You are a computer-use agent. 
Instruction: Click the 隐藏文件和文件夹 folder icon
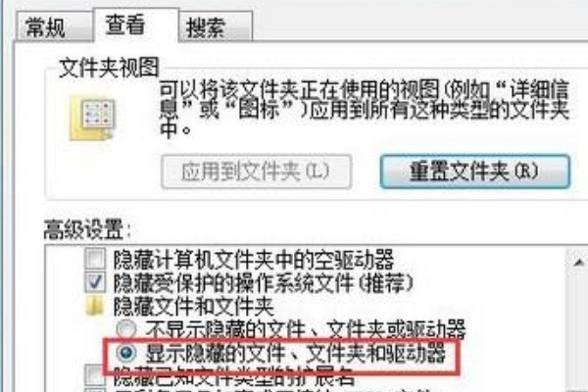(94, 306)
